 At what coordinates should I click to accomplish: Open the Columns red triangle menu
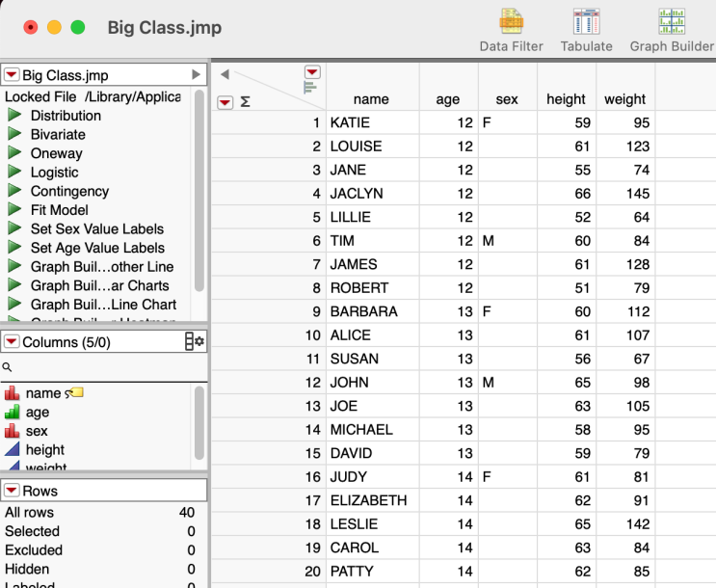12,341
